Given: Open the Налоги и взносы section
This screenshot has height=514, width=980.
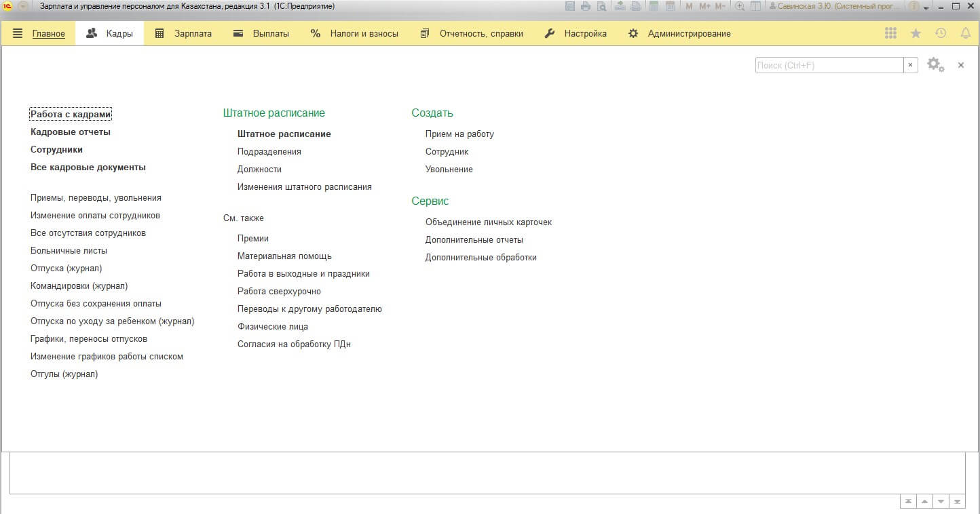Looking at the screenshot, I should 354,33.
